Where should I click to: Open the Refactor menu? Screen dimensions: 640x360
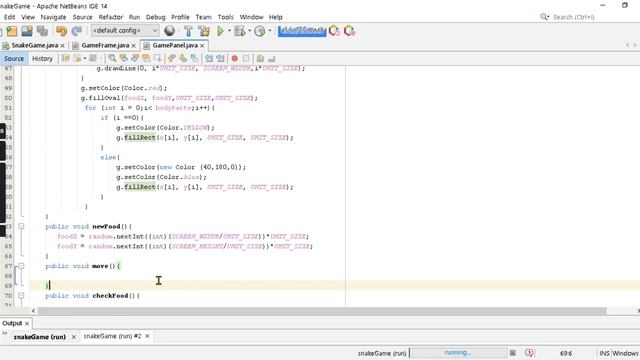111,17
